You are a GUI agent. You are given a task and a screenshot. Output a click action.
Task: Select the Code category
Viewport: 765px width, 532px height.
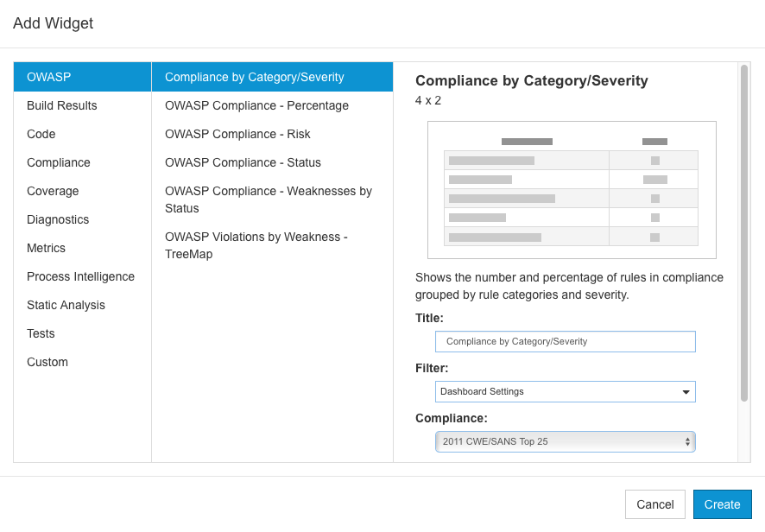(x=82, y=134)
